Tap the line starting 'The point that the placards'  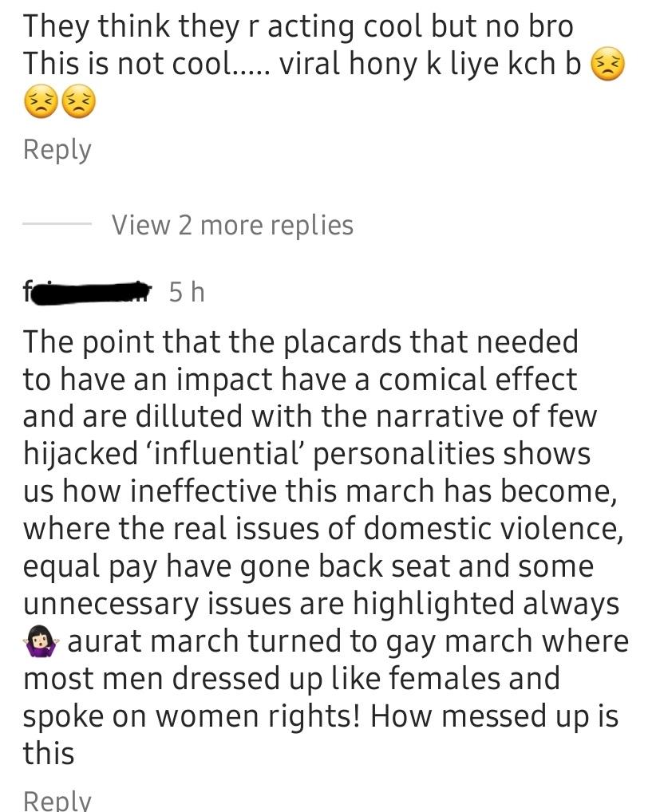[x=301, y=342]
